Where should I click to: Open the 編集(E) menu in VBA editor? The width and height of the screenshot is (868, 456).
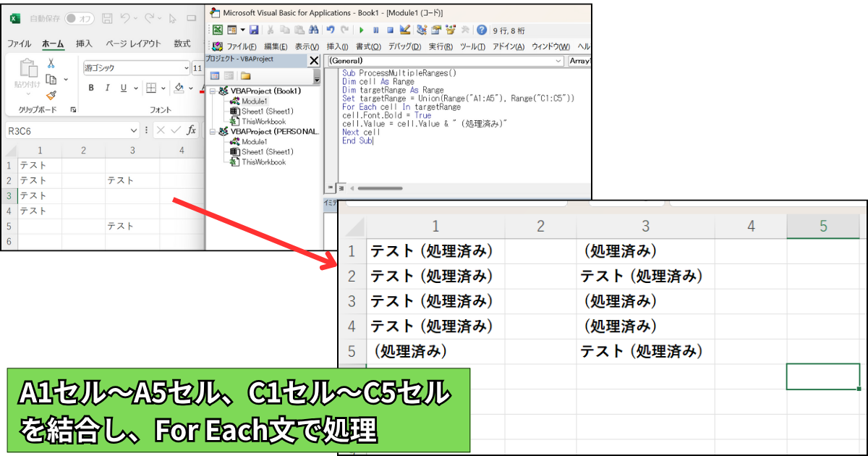275,47
